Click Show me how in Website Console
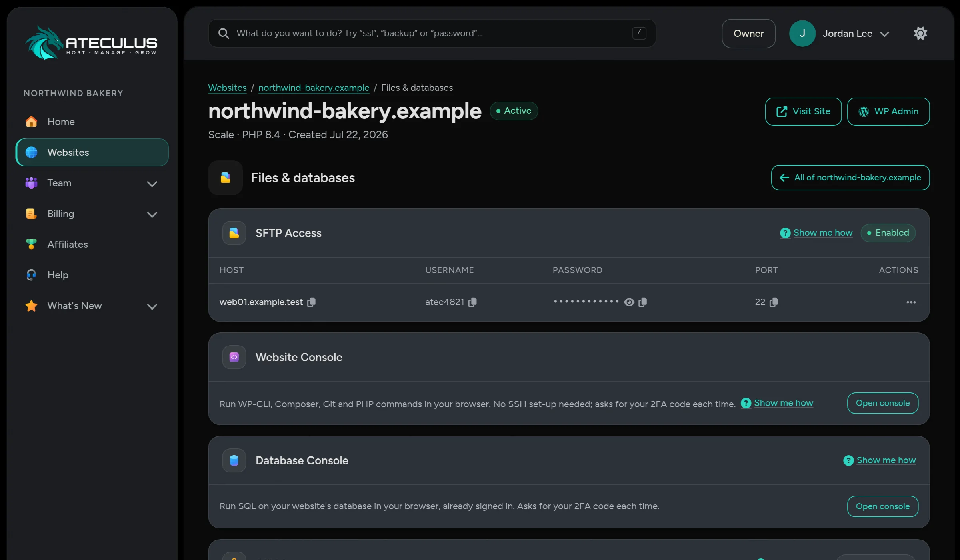Viewport: 960px width, 560px height. point(777,403)
